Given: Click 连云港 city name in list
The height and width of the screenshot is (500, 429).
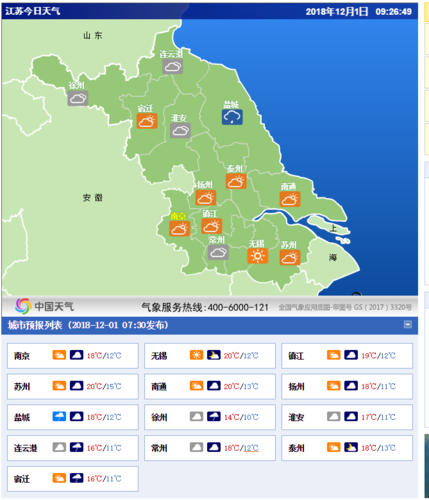Looking at the screenshot, I should tap(25, 448).
